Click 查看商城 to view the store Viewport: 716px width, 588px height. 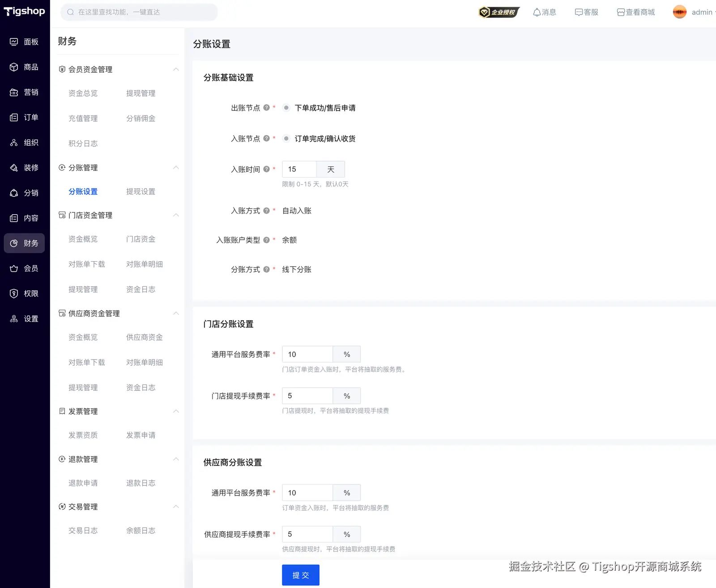(x=635, y=12)
